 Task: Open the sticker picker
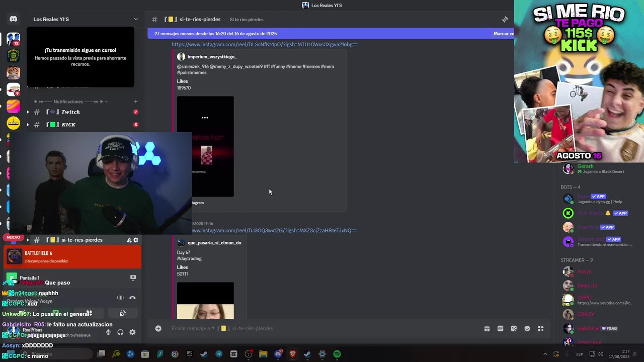tap(514, 328)
